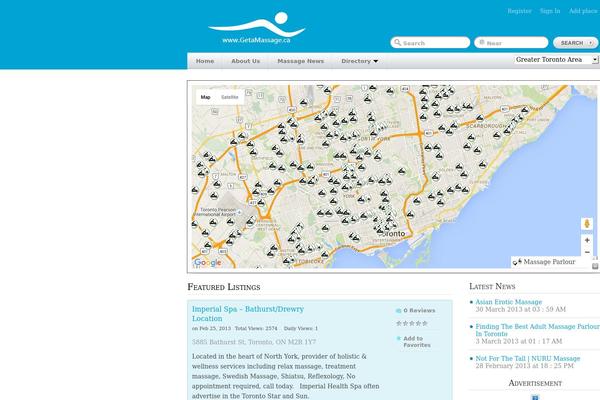
Task: Switch map to Satellite view
Action: [x=230, y=97]
